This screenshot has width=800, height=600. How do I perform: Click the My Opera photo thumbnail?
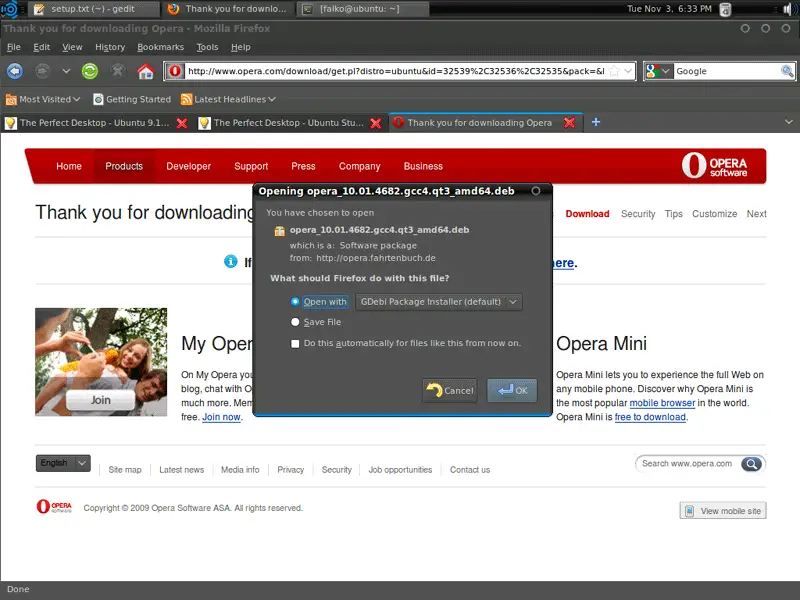coord(101,362)
